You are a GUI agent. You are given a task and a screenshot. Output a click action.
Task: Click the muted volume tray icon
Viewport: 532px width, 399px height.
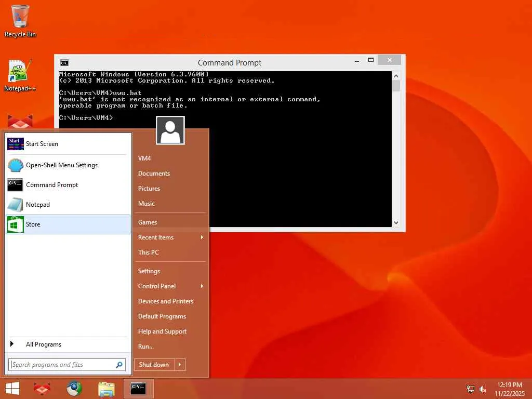[483, 389]
